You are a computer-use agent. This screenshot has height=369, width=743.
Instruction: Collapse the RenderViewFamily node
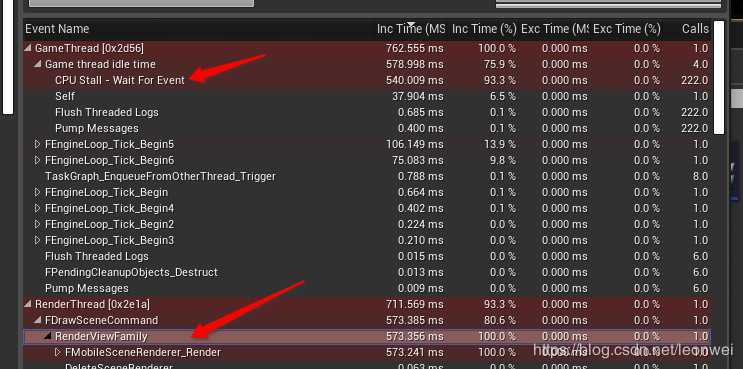[47, 336]
